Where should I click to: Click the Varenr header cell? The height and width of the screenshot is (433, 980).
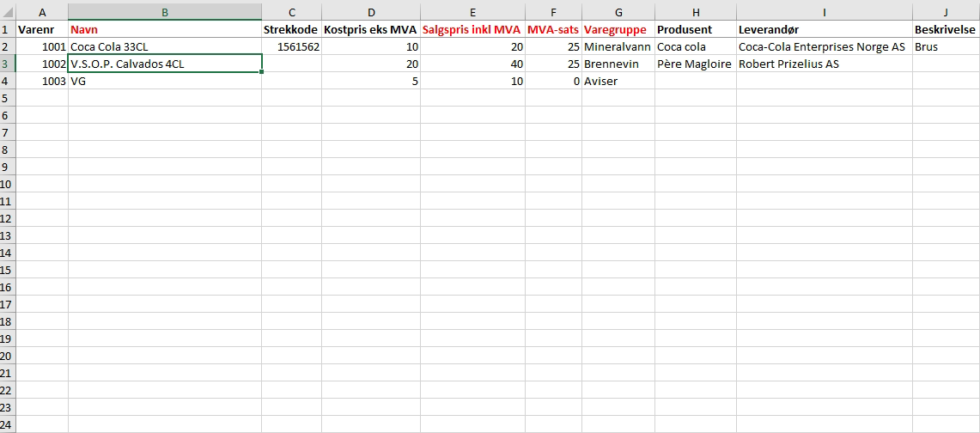point(42,29)
